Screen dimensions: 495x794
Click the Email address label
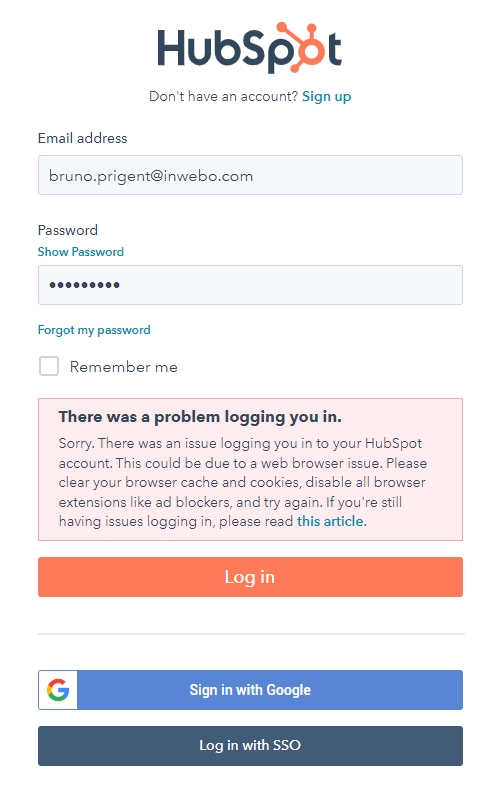coord(82,138)
